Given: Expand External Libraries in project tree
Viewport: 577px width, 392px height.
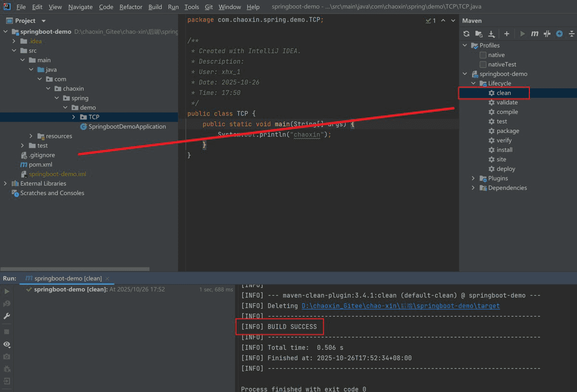Looking at the screenshot, I should coord(5,184).
